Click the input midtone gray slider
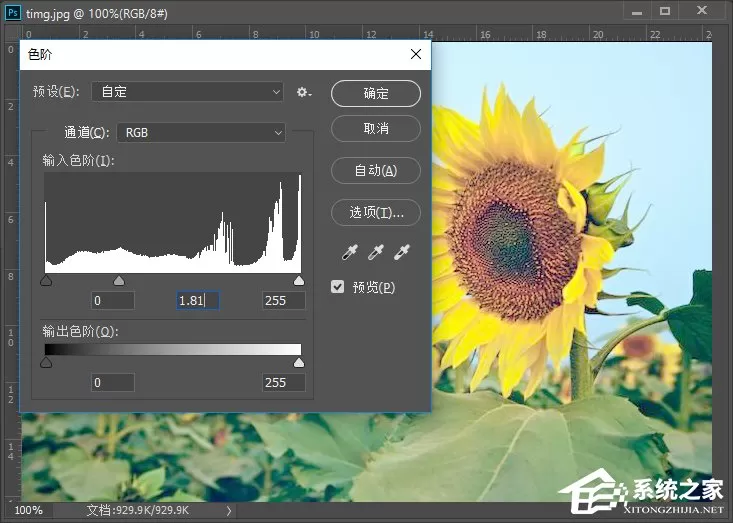The width and height of the screenshot is (733, 523). [x=119, y=280]
